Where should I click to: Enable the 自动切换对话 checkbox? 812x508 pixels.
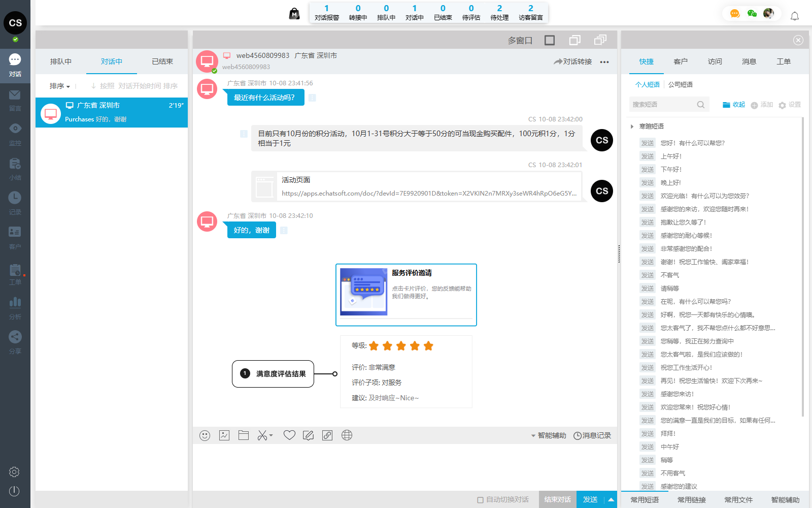coord(480,500)
